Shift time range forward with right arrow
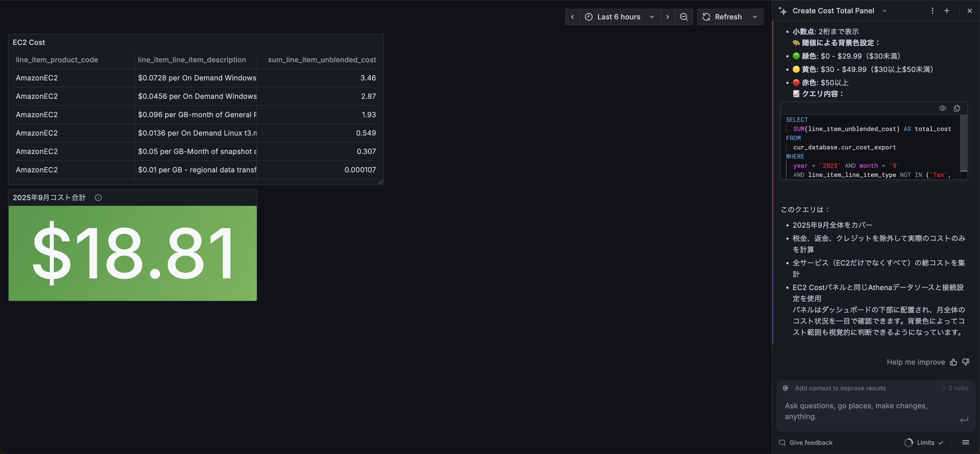This screenshot has height=454, width=980. tap(667, 17)
